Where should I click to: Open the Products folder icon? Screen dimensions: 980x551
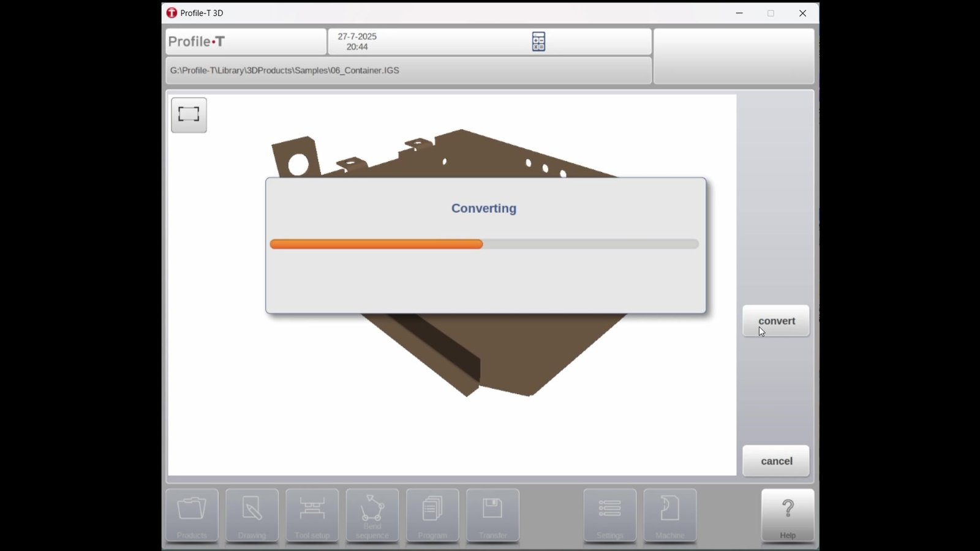pyautogui.click(x=192, y=515)
